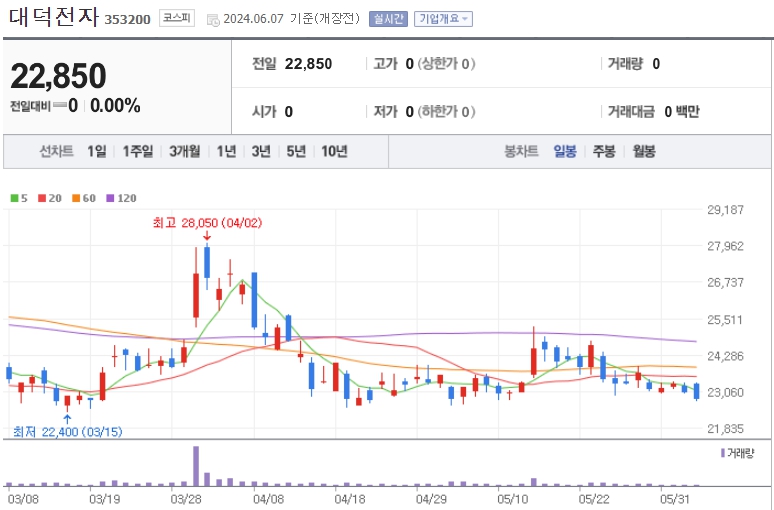Click the 실시간 real-time button

pyautogui.click(x=388, y=19)
